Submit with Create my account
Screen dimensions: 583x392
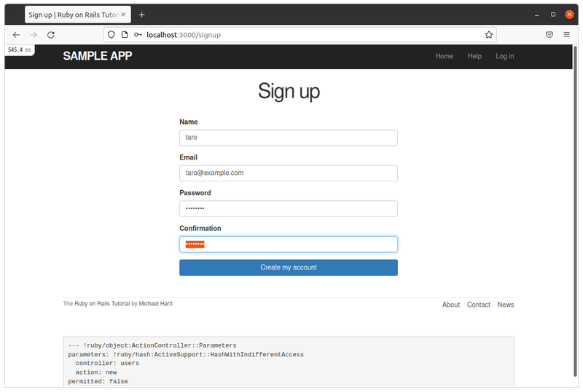[x=288, y=267]
